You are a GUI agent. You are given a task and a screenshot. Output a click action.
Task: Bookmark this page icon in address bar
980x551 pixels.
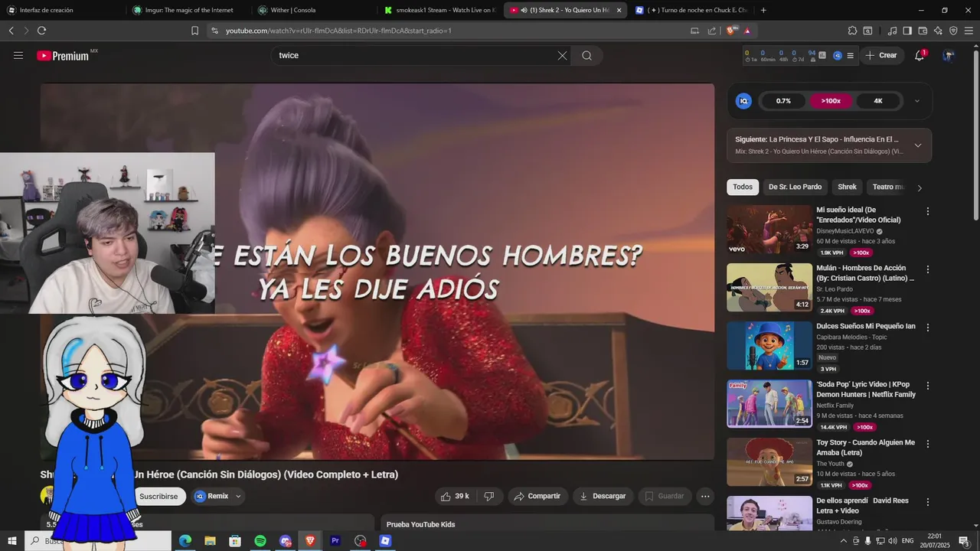pyautogui.click(x=194, y=31)
